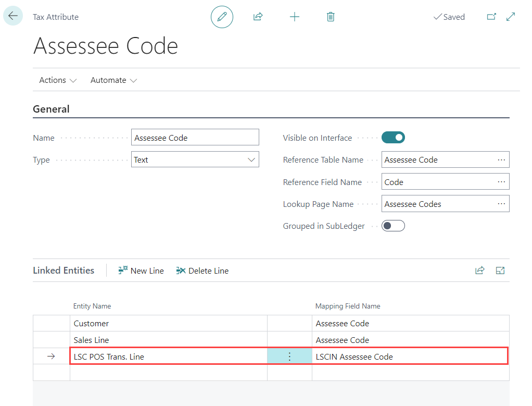
Task: Open Reference Table Name lookup ellipsis
Action: [x=501, y=159]
